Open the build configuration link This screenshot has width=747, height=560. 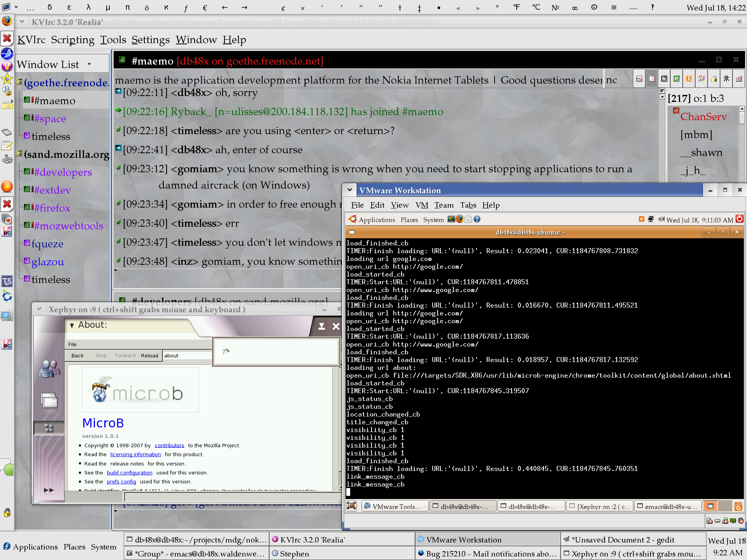130,472
